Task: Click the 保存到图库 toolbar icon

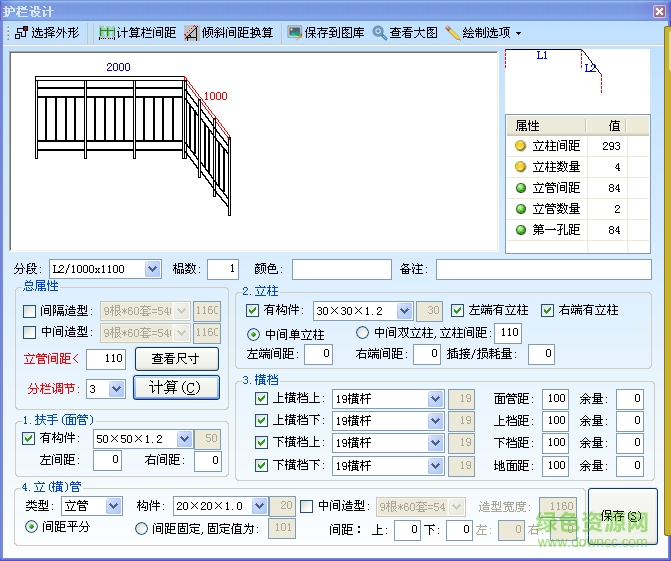Action: pos(294,33)
